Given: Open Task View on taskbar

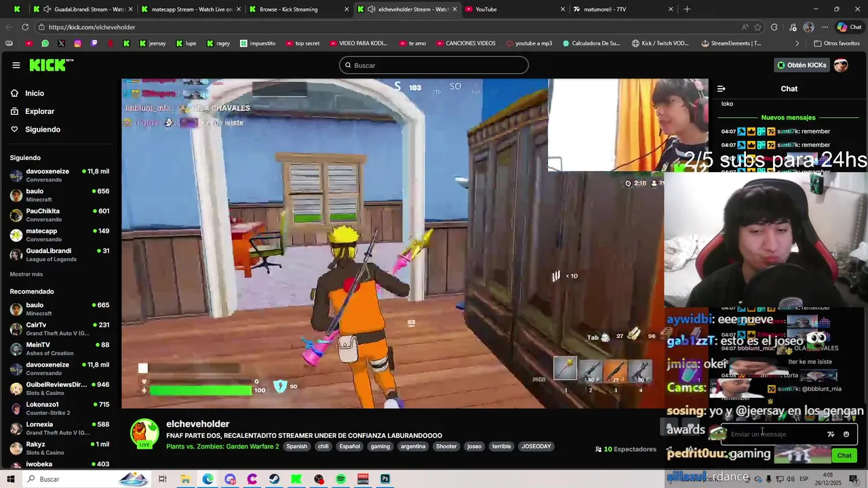Looking at the screenshot, I should [x=163, y=479].
